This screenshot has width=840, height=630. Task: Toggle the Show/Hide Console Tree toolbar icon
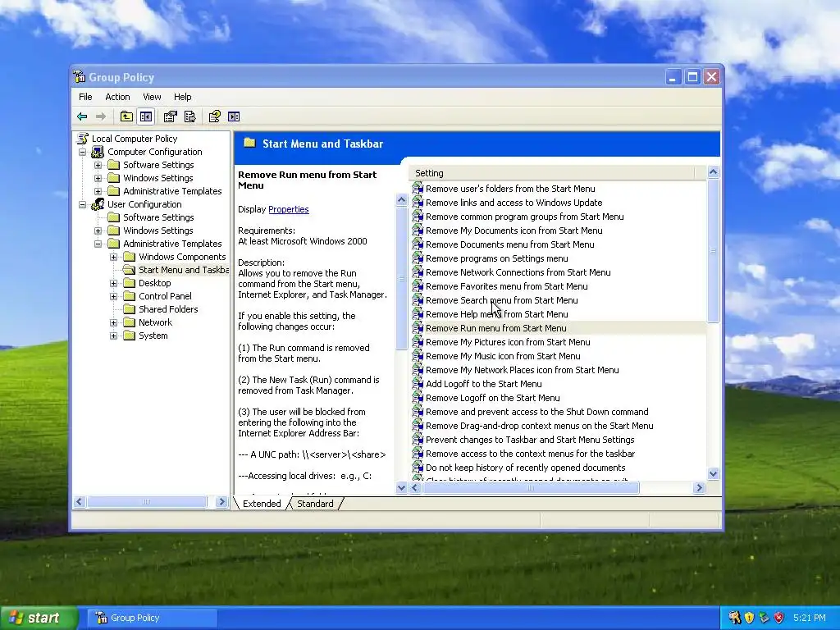click(x=146, y=116)
